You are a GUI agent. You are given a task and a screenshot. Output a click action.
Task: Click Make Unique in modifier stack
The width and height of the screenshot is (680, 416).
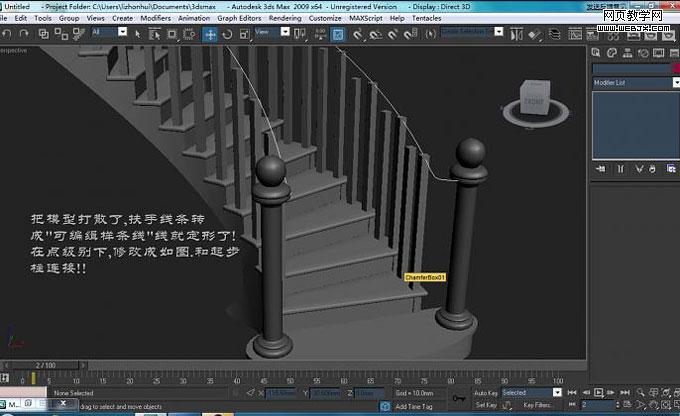(638, 169)
